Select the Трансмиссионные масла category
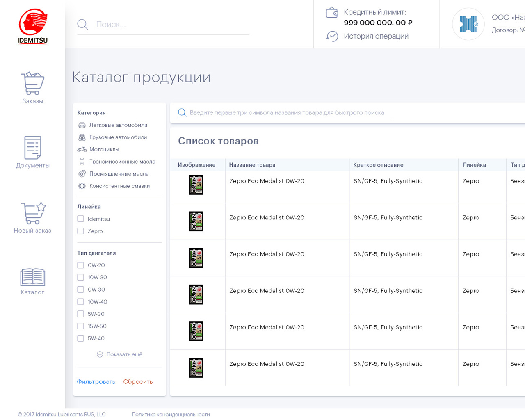Screen dimensions: 525x420 coord(122,162)
